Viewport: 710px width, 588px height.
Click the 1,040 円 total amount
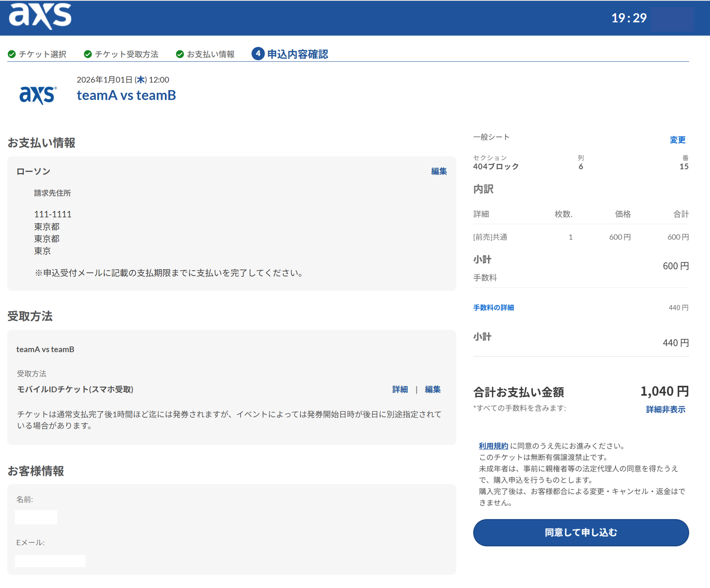point(665,391)
